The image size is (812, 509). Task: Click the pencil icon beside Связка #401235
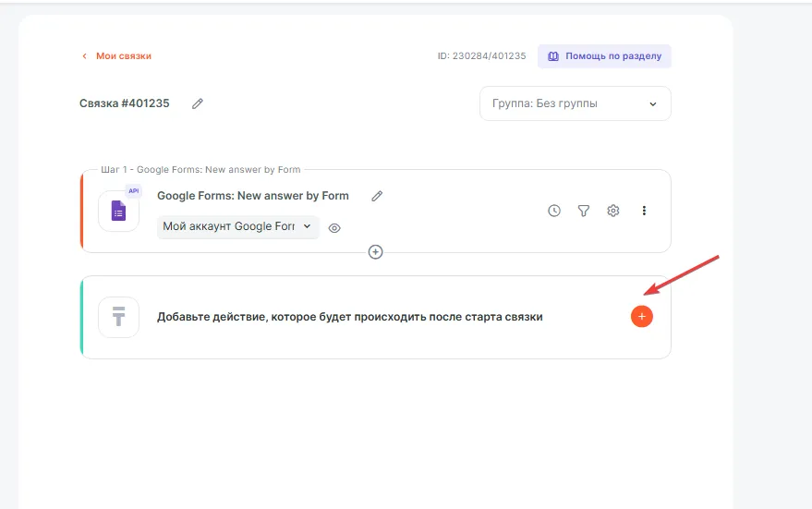(198, 103)
